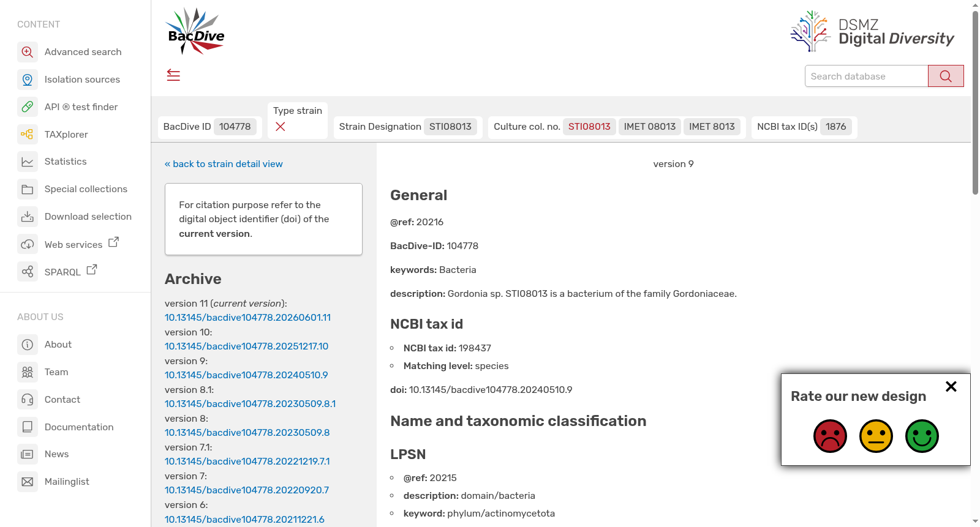The width and height of the screenshot is (980, 527).
Task: Open the Statistics chart icon
Action: pos(28,162)
